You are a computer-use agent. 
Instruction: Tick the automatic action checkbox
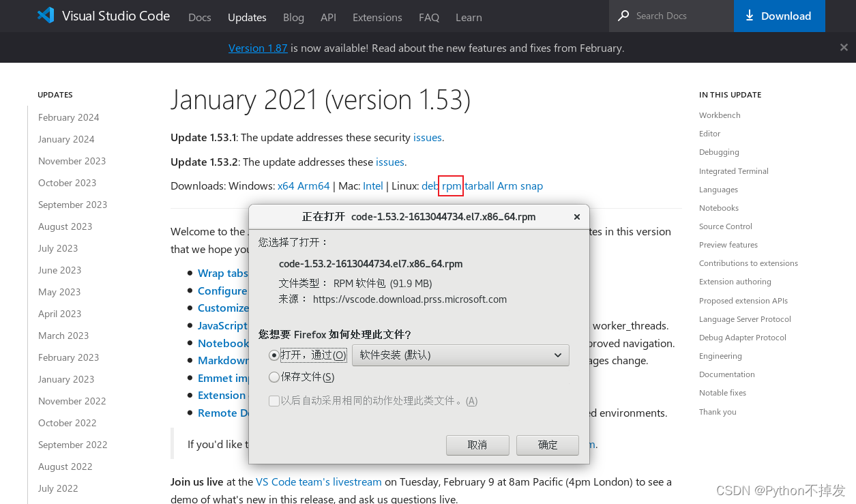point(274,401)
